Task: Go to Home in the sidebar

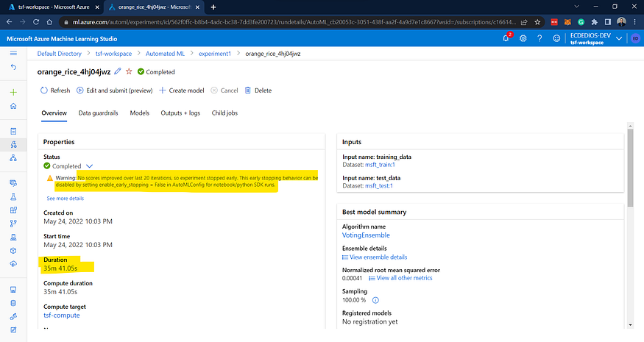Action: [x=13, y=106]
